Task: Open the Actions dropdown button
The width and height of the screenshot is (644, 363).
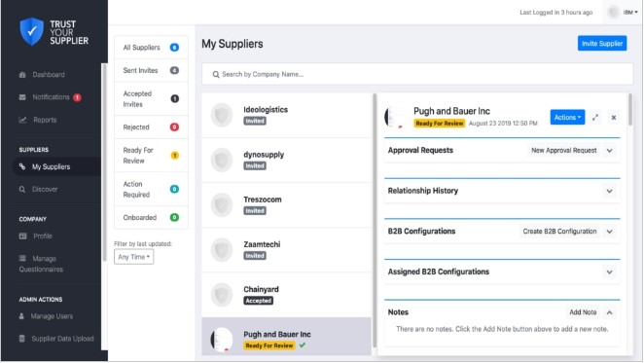Action: [x=567, y=117]
